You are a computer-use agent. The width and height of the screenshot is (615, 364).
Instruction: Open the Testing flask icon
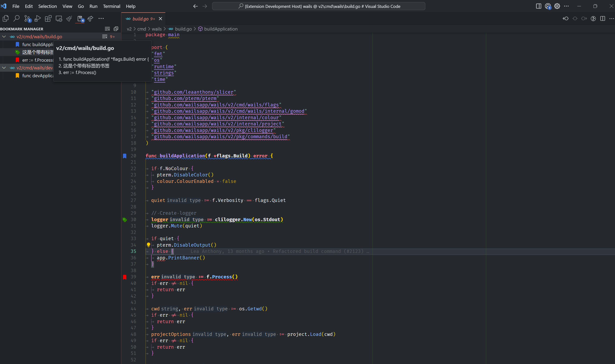tap(69, 18)
